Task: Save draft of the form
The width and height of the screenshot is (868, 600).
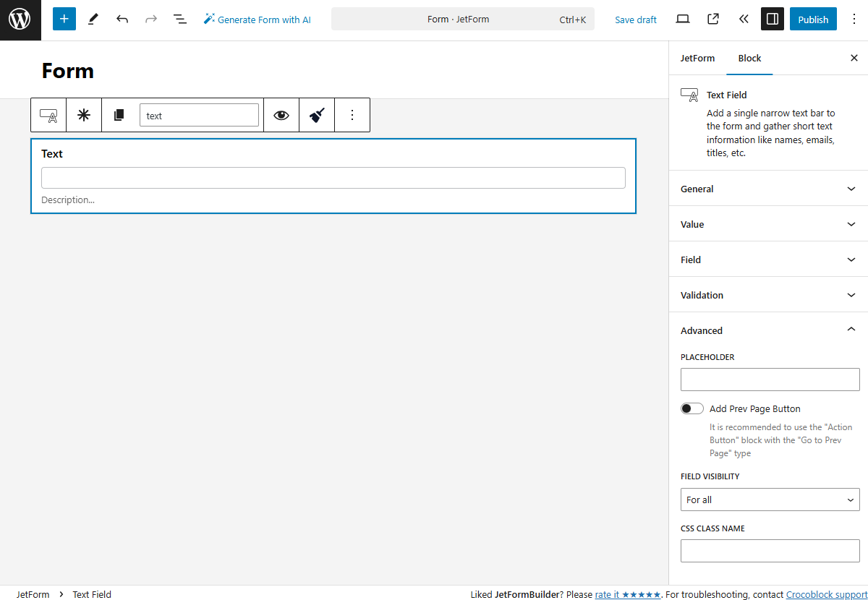Action: click(636, 20)
